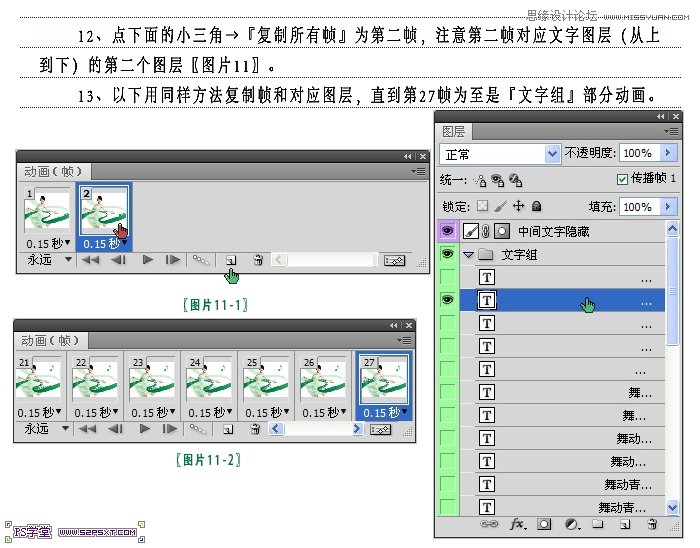Screen dimensions: 700x548
Task: Click the tween icon in the two-frame animation panel
Action: pos(200,260)
